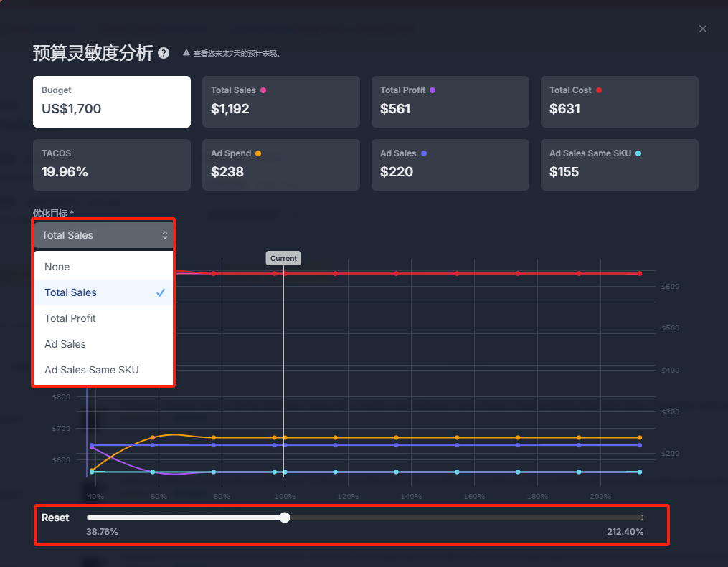Image resolution: width=728 pixels, height=567 pixels.
Task: Select the Budget US$1,700 card
Action: [111, 101]
